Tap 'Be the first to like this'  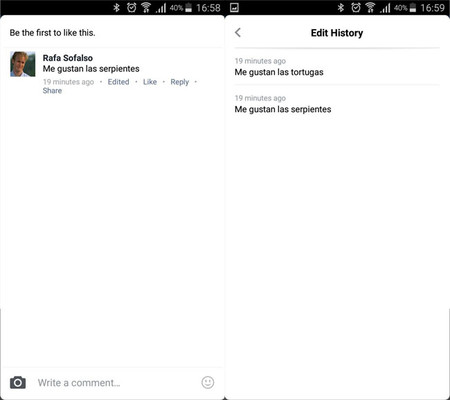pyautogui.click(x=52, y=33)
